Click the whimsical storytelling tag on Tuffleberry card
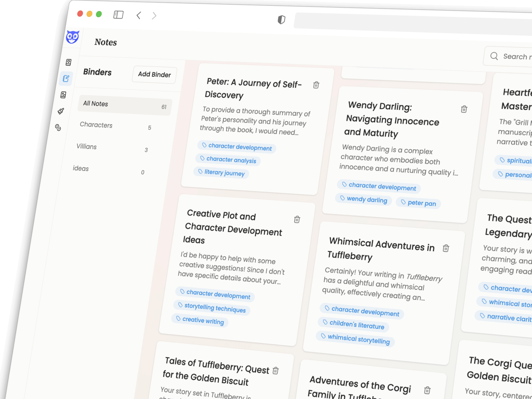 pyautogui.click(x=355, y=339)
